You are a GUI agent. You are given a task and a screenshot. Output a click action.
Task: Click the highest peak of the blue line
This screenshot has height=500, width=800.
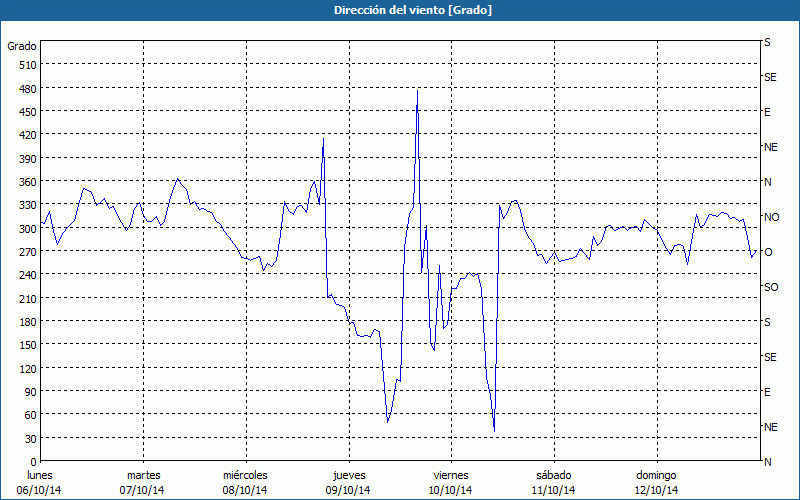click(x=417, y=91)
